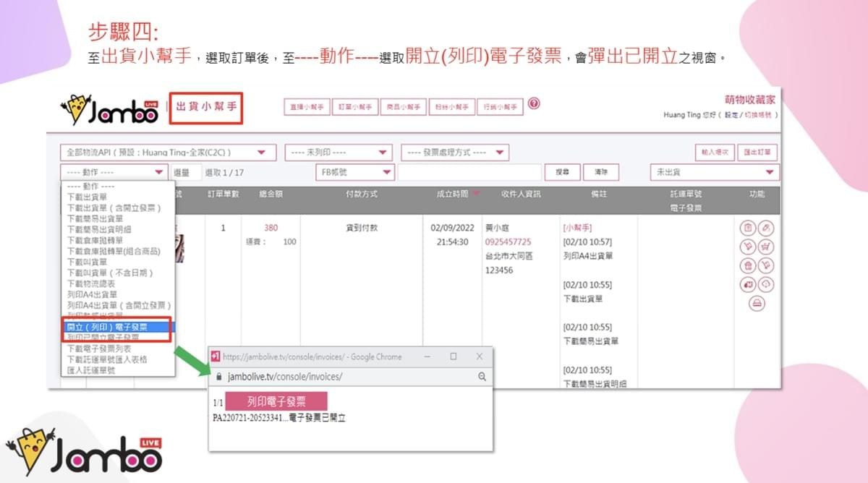Open the 設定 settings link

(x=731, y=115)
